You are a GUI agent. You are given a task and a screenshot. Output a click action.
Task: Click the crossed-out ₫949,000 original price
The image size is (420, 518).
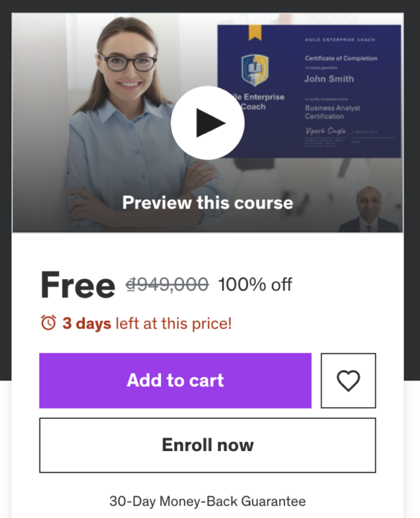167,284
